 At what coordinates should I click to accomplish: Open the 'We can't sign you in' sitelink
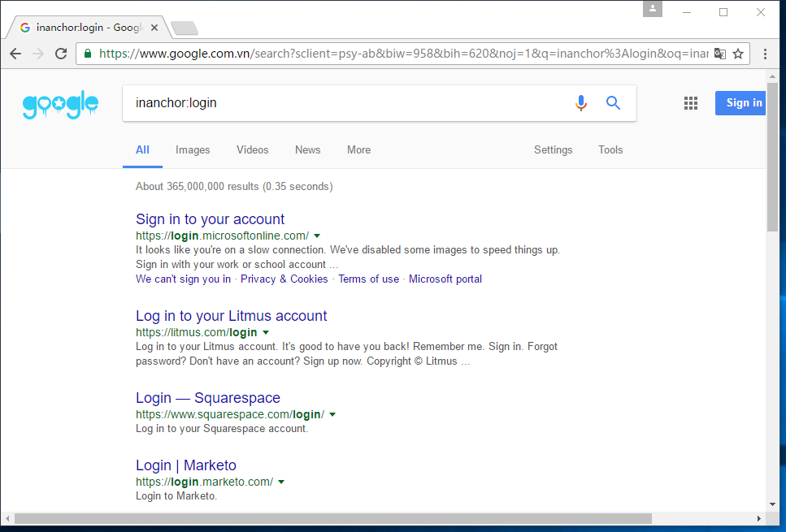pyautogui.click(x=183, y=279)
